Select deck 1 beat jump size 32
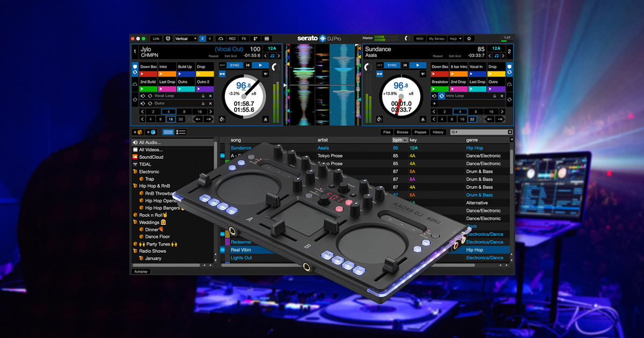The height and width of the screenshot is (338, 644). 180,119
